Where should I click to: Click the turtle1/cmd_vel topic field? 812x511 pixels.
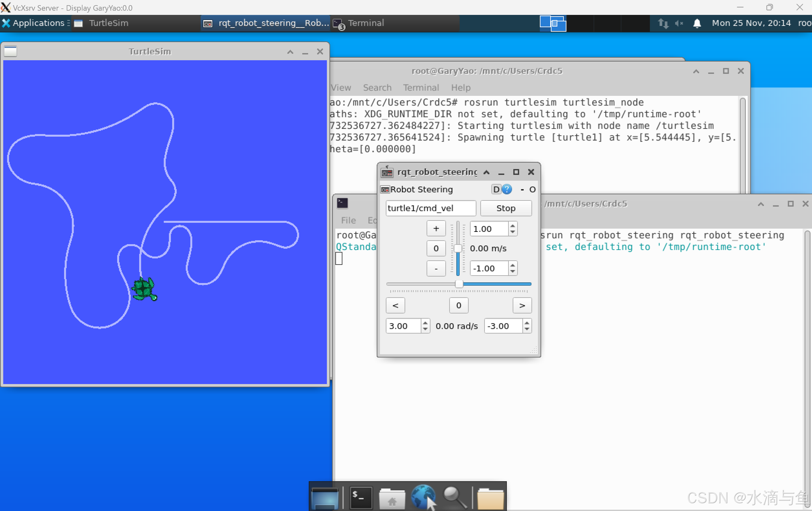click(430, 208)
